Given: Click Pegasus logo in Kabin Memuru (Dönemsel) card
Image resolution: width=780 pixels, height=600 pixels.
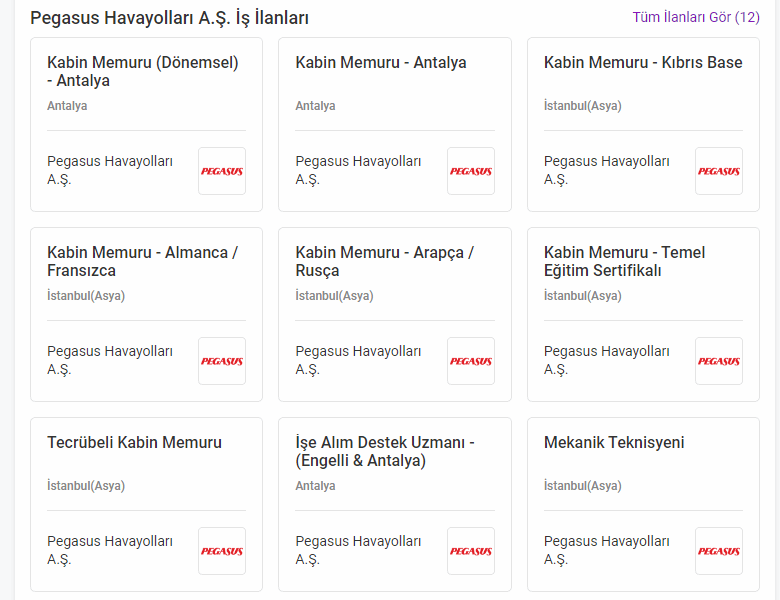Looking at the screenshot, I should [222, 171].
